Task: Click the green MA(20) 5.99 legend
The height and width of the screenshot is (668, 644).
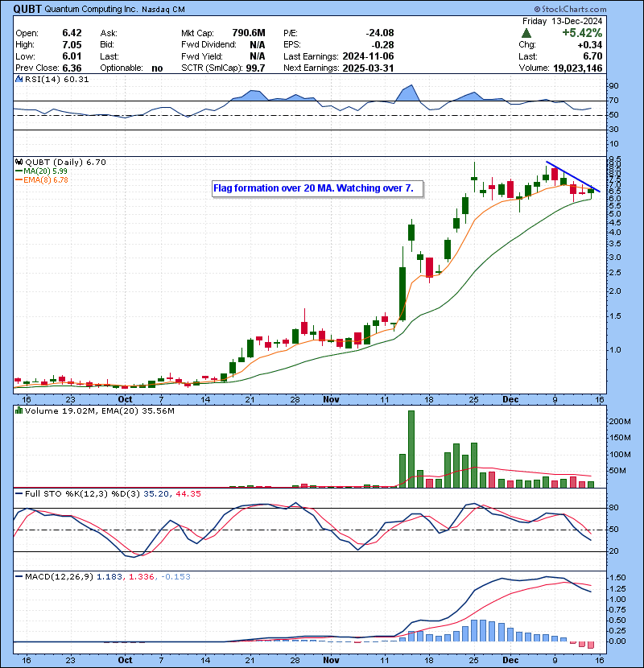Action: tap(41, 171)
